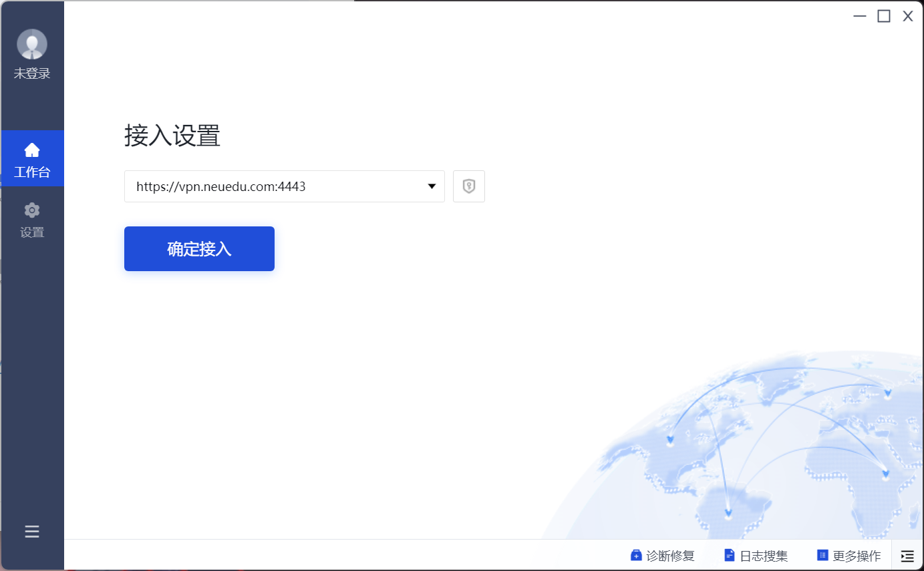This screenshot has width=924, height=571.
Task: Click the gear icon in the sidebar
Action: pyautogui.click(x=32, y=210)
